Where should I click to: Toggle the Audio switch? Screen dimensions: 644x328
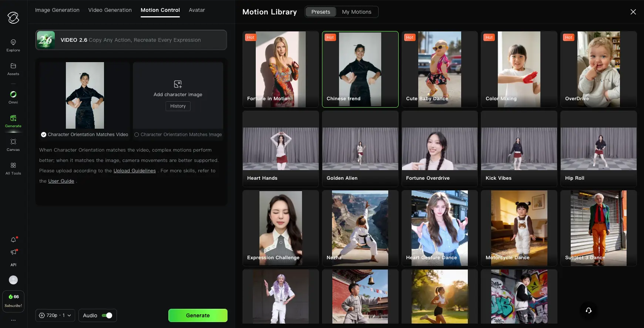107,315
